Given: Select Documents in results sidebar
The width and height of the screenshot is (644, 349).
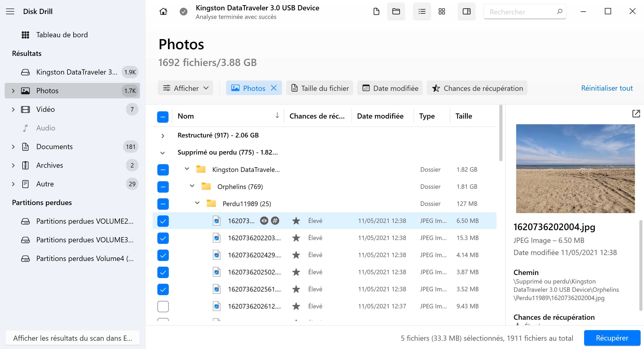Looking at the screenshot, I should coord(72,147).
